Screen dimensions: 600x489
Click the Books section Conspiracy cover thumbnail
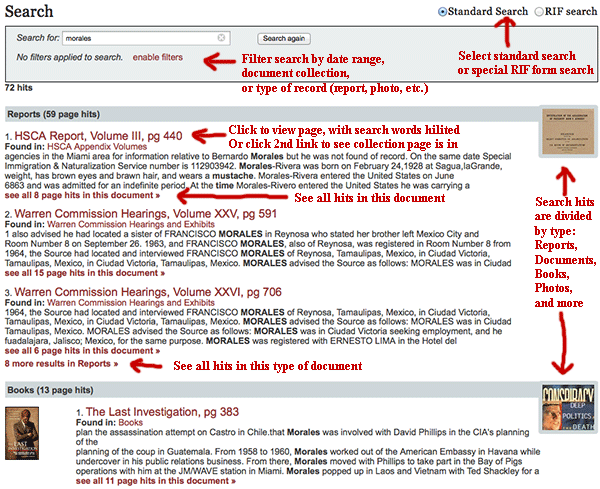(568, 408)
